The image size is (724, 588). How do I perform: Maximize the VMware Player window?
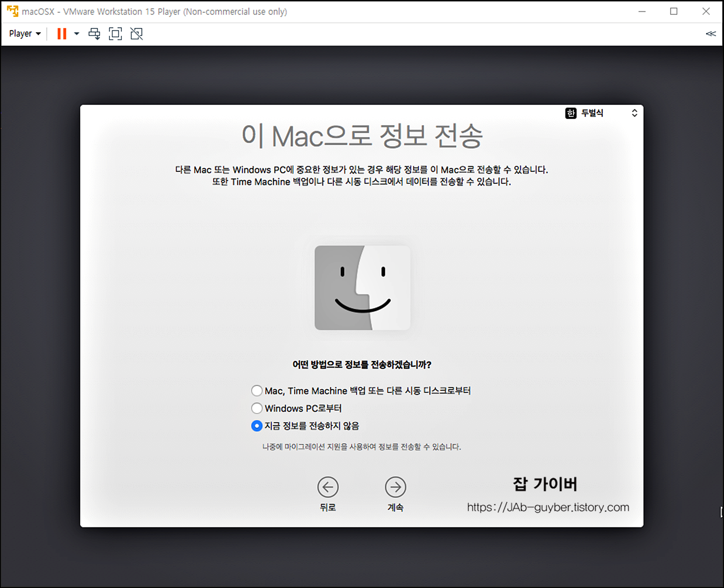674,11
